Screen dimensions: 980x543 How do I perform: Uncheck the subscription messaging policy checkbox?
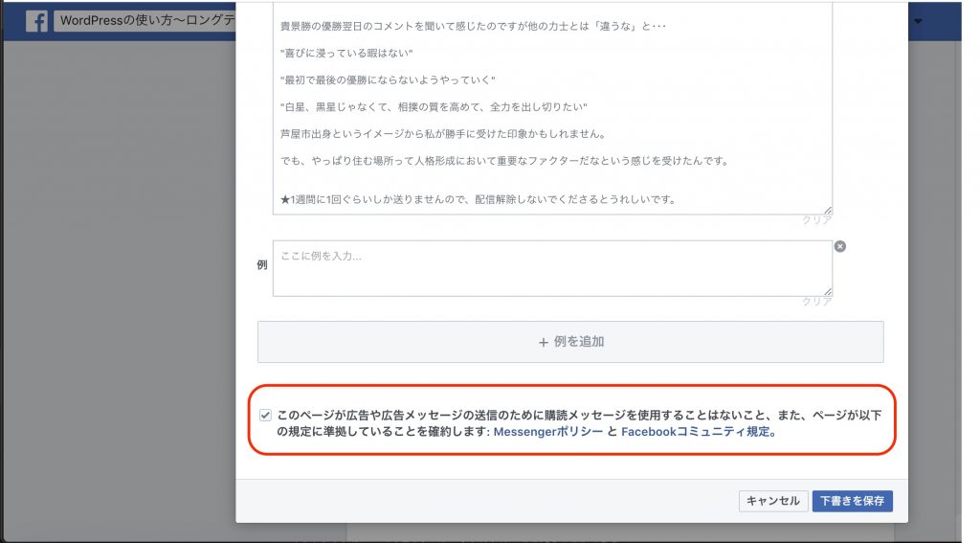pyautogui.click(x=266, y=415)
